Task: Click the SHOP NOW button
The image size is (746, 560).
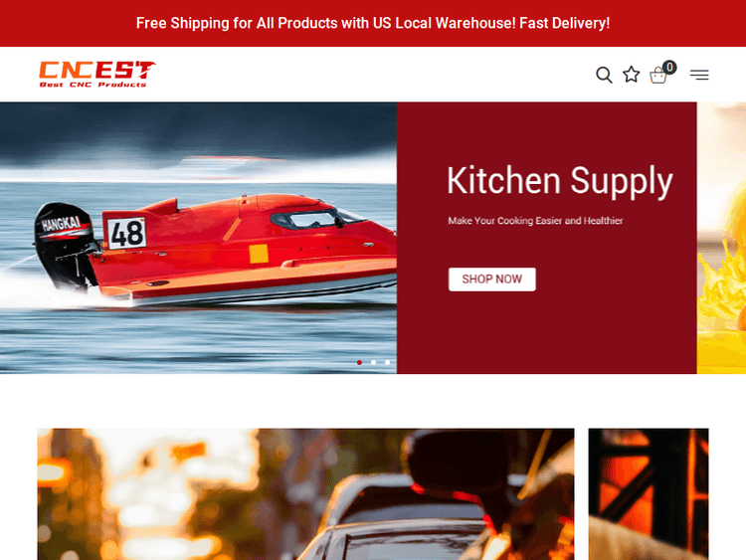Action: click(x=492, y=280)
